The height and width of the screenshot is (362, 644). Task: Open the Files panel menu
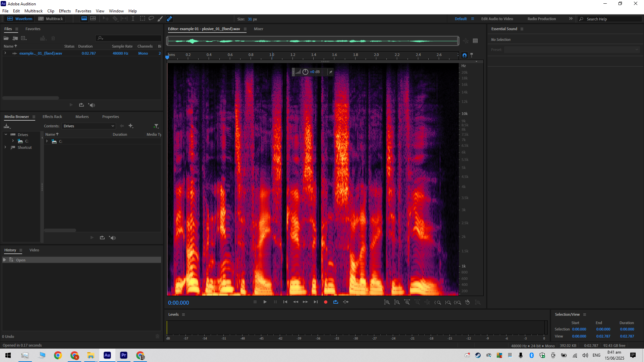(x=16, y=29)
